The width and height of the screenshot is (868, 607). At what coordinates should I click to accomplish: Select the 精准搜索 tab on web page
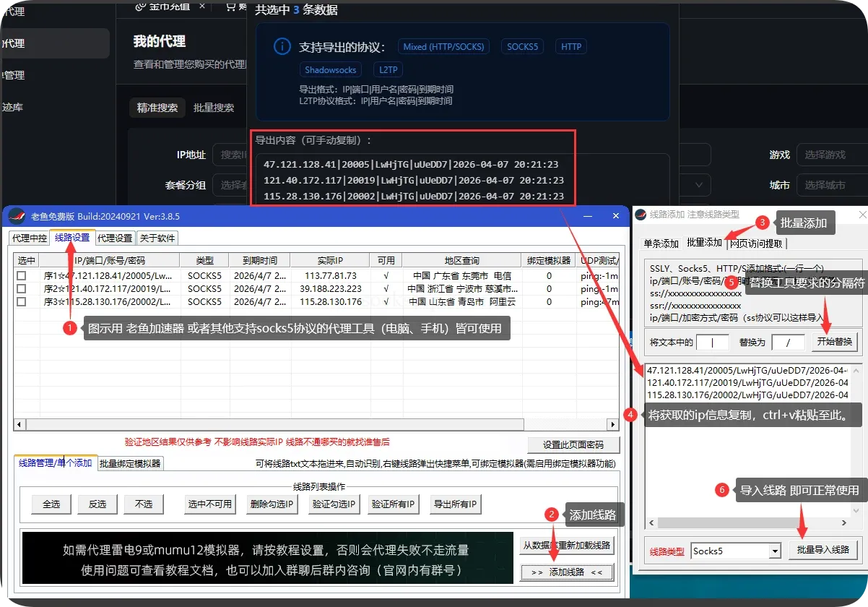157,108
